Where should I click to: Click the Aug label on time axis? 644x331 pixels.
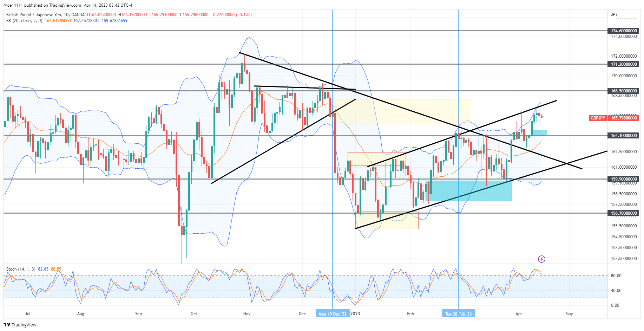click(81, 314)
